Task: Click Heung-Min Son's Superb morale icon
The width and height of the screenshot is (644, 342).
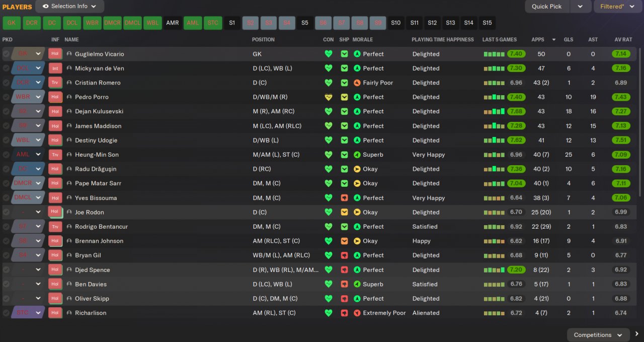Action: [x=357, y=155]
